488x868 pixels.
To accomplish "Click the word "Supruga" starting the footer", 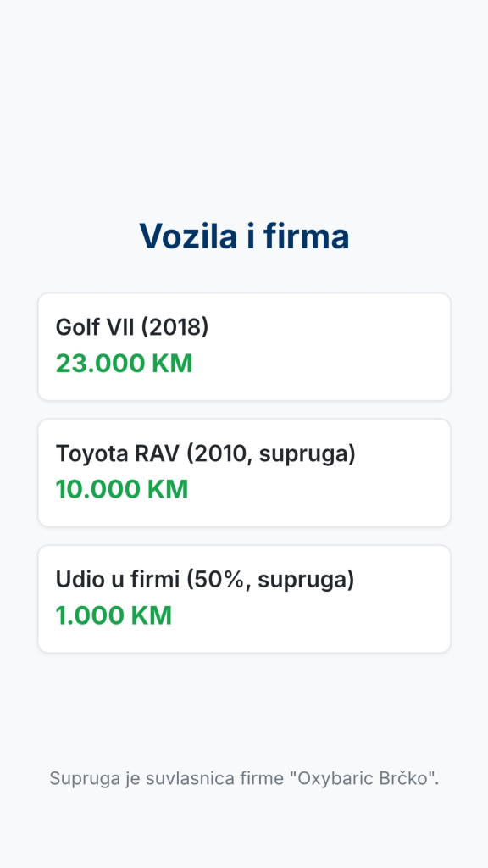I will [x=85, y=779].
